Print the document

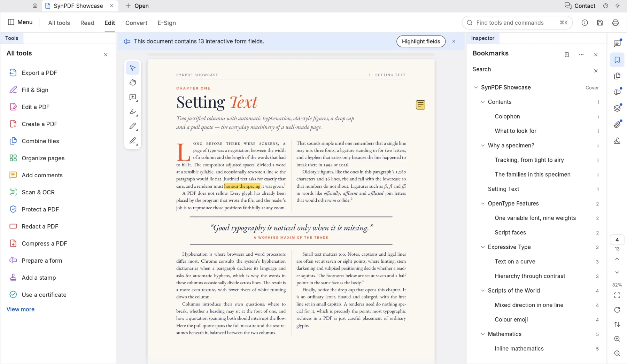(615, 23)
